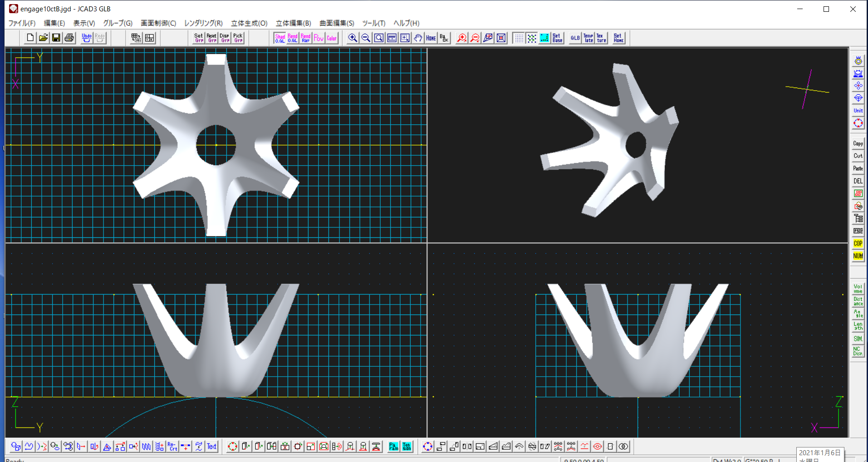The height and width of the screenshot is (462, 868).
Task: Click the Unit button in sidebar
Action: 858,110
